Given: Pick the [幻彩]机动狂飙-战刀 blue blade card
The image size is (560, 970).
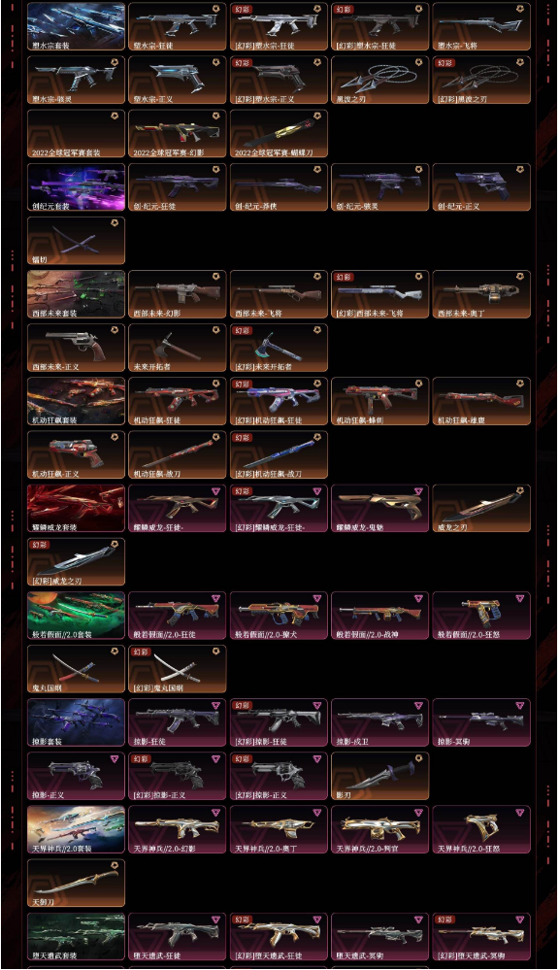Looking at the screenshot, I should pyautogui.click(x=279, y=455).
